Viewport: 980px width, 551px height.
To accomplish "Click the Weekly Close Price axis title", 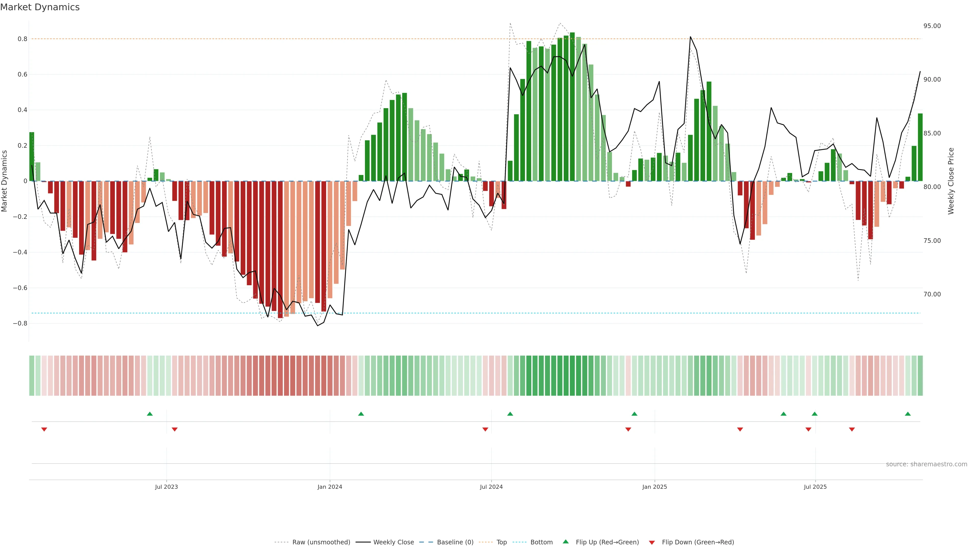I will [x=951, y=181].
